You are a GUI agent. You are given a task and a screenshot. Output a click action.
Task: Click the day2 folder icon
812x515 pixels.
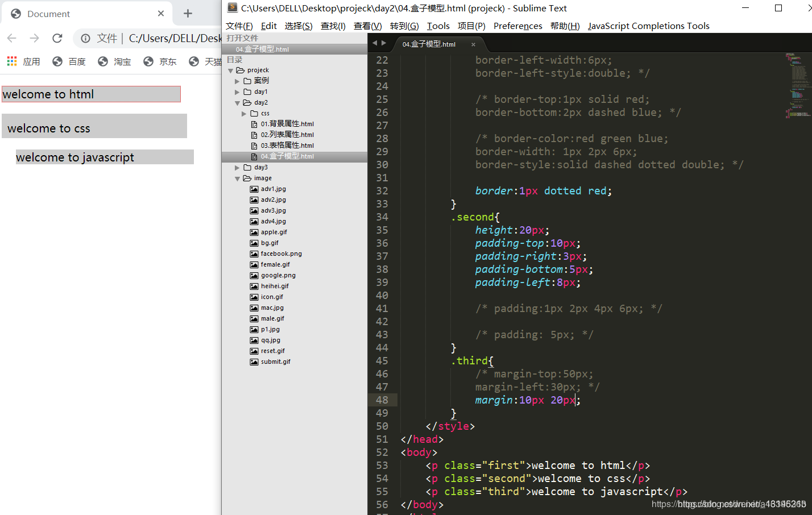pos(247,103)
